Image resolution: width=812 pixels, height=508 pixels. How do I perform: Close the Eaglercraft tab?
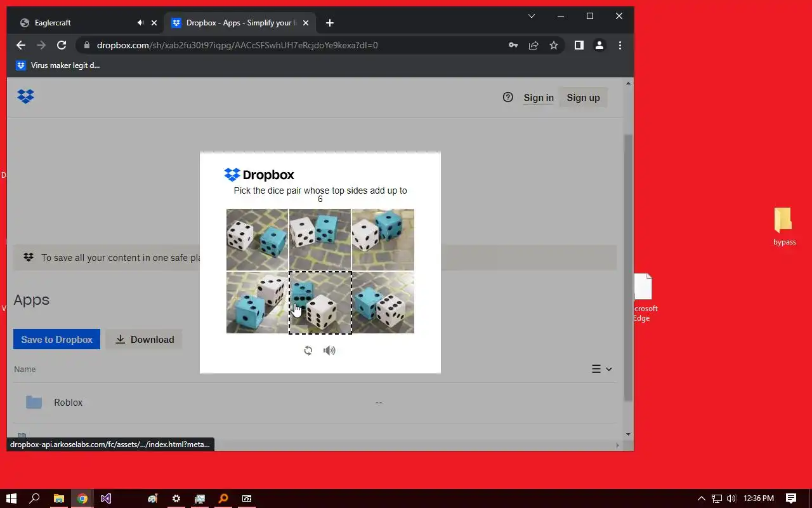tap(154, 23)
